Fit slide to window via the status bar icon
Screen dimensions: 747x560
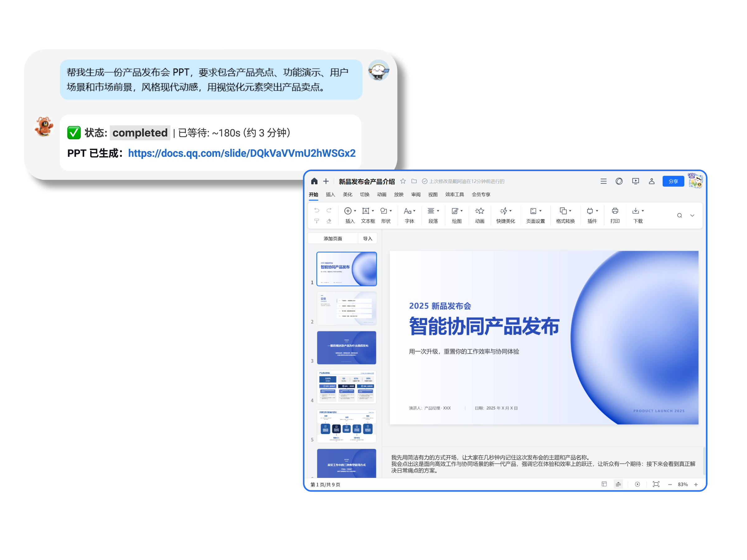click(x=656, y=484)
